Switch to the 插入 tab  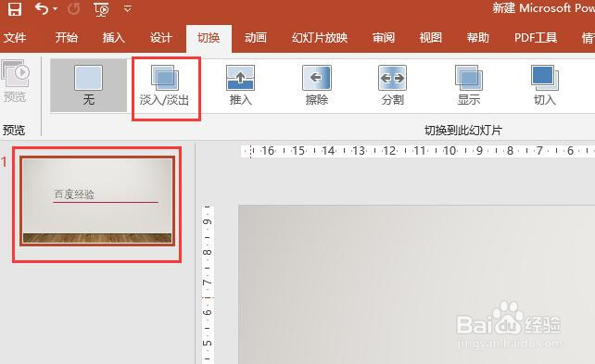(x=113, y=38)
